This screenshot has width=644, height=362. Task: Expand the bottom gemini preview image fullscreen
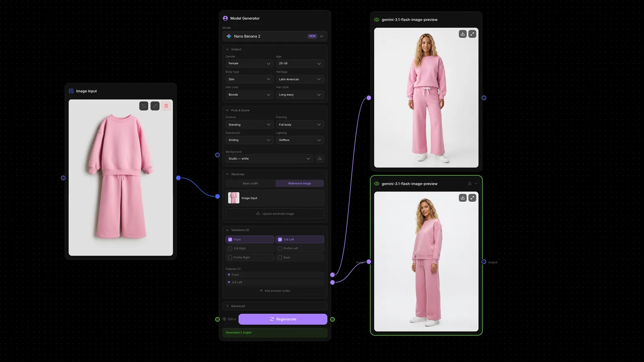473,197
